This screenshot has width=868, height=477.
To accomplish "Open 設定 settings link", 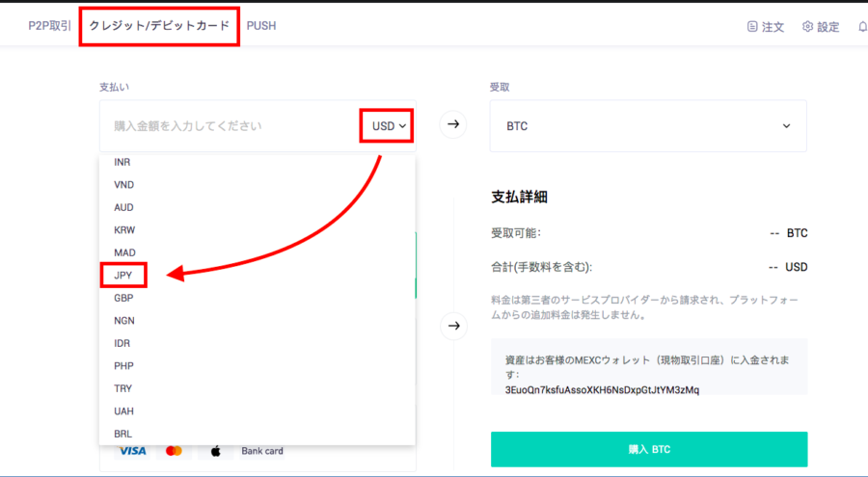I will pyautogui.click(x=821, y=27).
